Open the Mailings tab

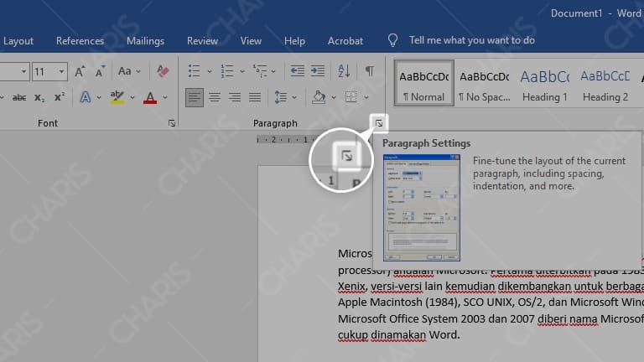click(145, 40)
